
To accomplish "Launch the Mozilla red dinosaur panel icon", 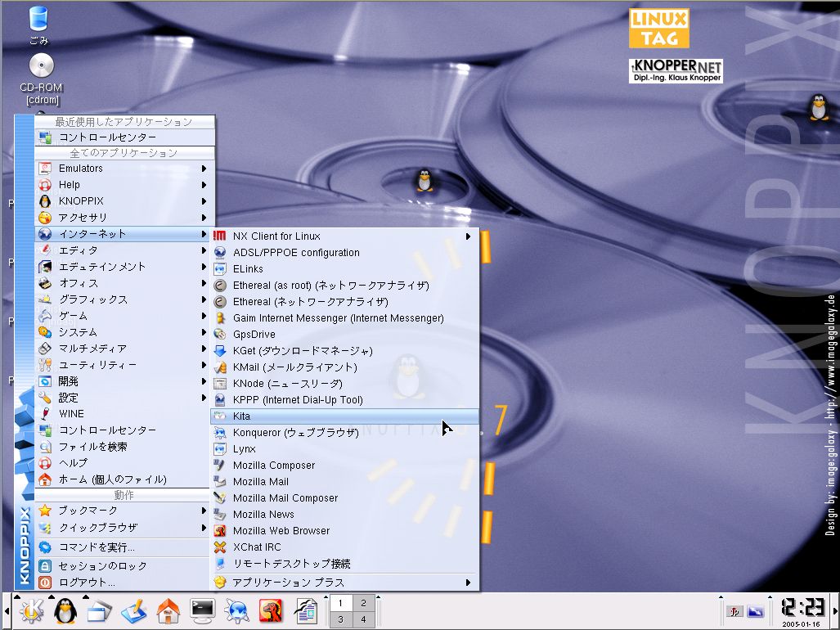I will pos(271,611).
